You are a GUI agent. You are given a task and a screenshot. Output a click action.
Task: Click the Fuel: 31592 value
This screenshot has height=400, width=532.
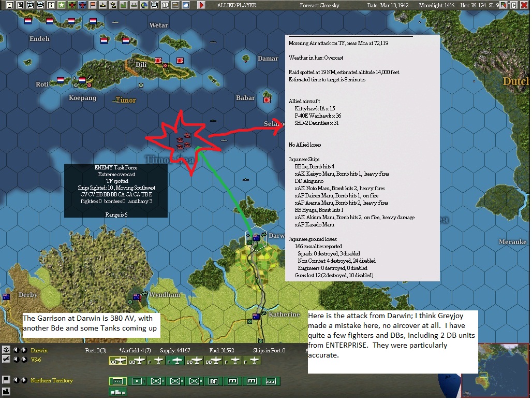(x=222, y=350)
